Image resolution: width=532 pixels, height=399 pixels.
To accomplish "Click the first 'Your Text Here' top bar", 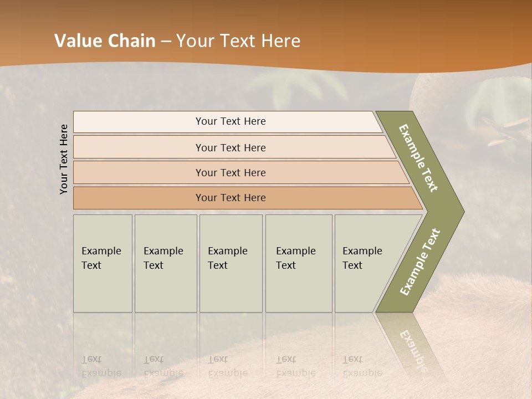I will click(x=228, y=121).
